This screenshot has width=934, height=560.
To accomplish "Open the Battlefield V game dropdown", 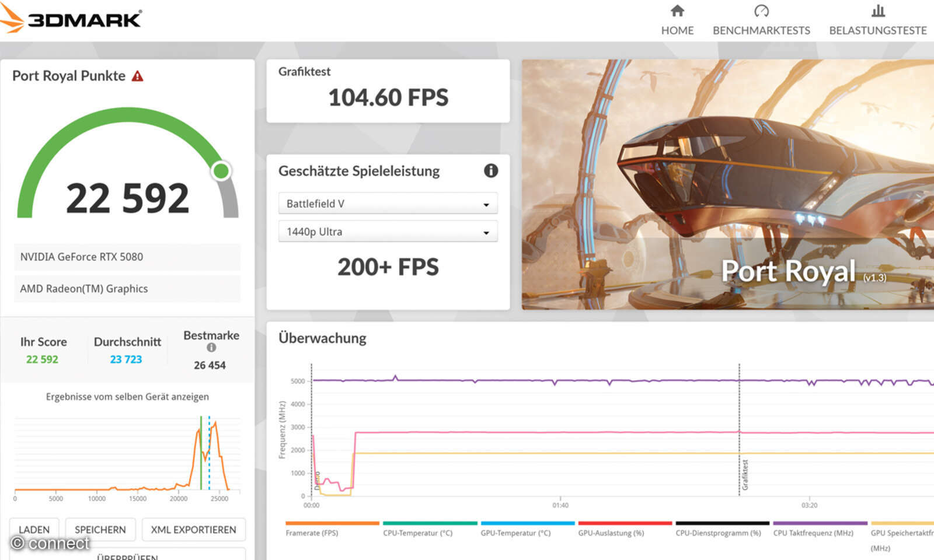I will click(x=388, y=203).
